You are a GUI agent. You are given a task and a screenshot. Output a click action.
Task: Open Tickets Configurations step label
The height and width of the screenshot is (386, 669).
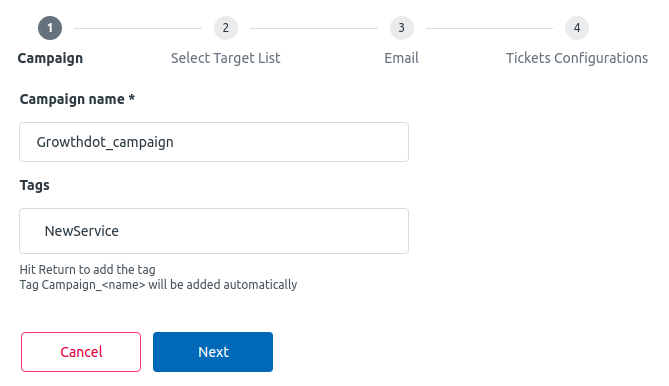click(577, 58)
